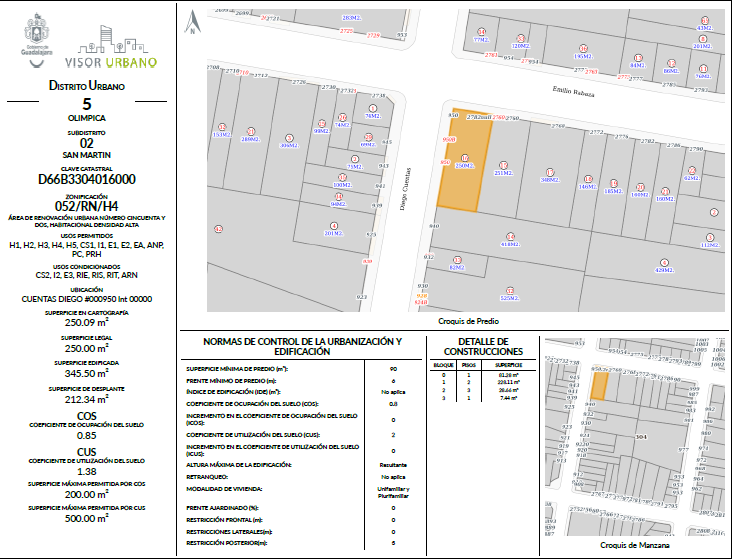Click the built surface value 345.50 m²
736x560 pixels.
87,374
